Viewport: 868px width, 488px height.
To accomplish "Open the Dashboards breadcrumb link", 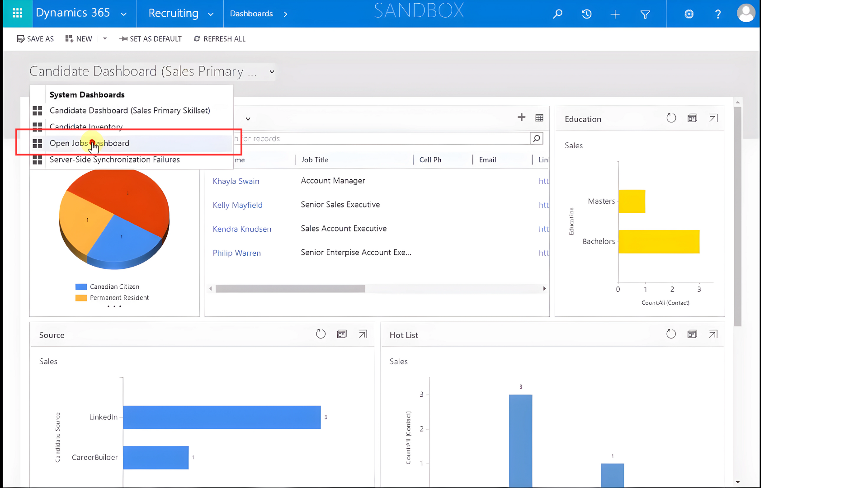I will (x=251, y=14).
